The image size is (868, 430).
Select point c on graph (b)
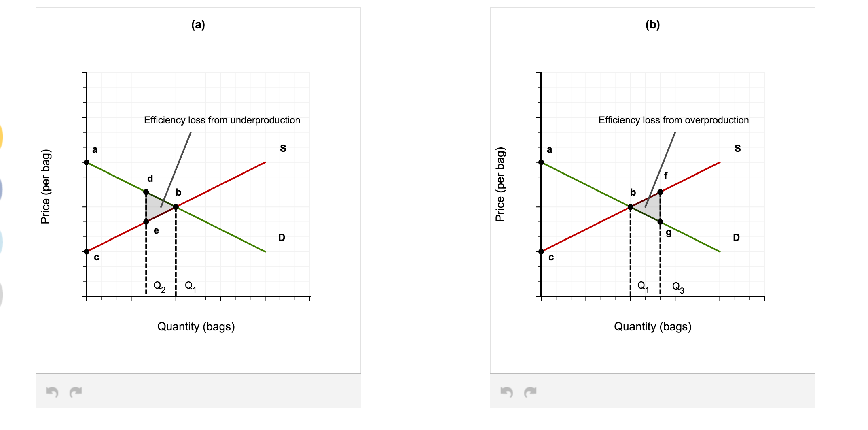541,251
